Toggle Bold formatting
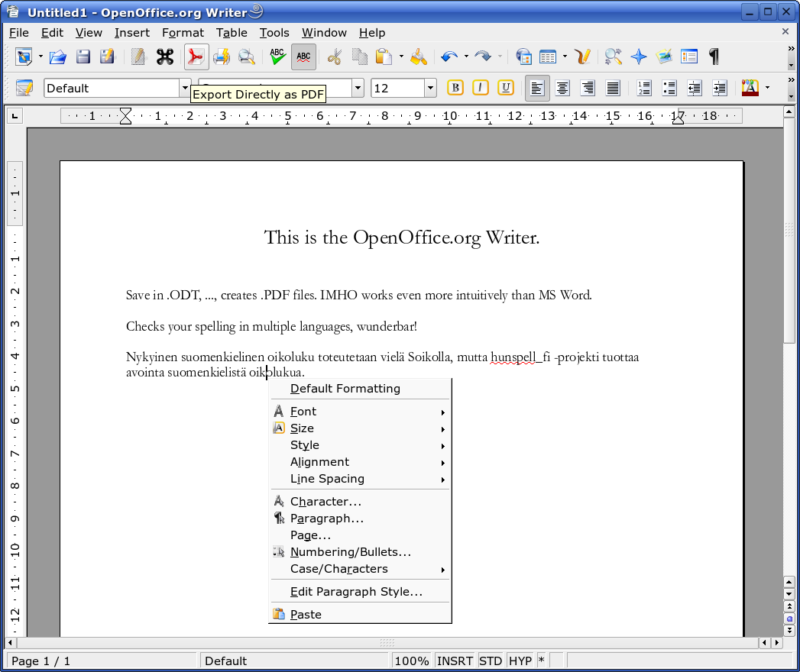This screenshot has width=800, height=672. [455, 88]
